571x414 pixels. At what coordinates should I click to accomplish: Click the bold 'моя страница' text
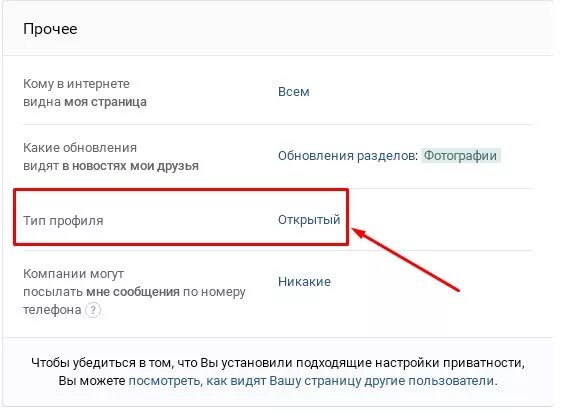pos(106,102)
